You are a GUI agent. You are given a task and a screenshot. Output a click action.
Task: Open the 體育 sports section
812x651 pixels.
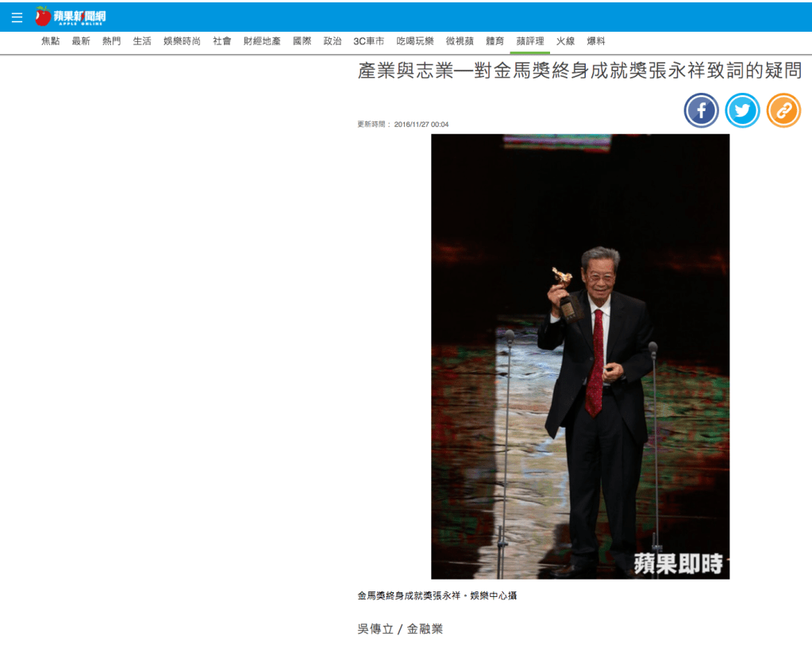(x=495, y=41)
